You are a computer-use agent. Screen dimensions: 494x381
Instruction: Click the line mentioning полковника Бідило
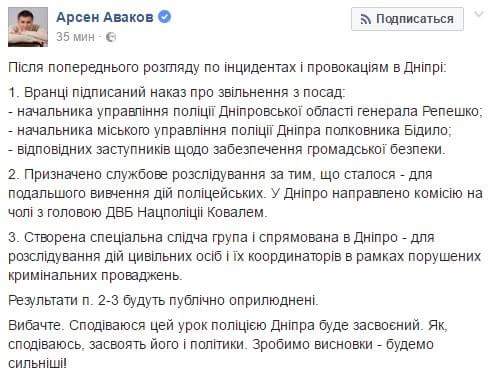coord(230,130)
